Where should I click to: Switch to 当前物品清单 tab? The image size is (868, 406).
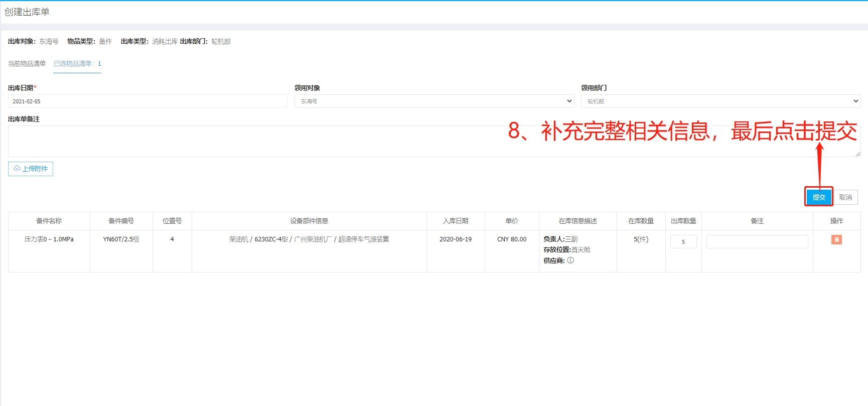(x=27, y=64)
